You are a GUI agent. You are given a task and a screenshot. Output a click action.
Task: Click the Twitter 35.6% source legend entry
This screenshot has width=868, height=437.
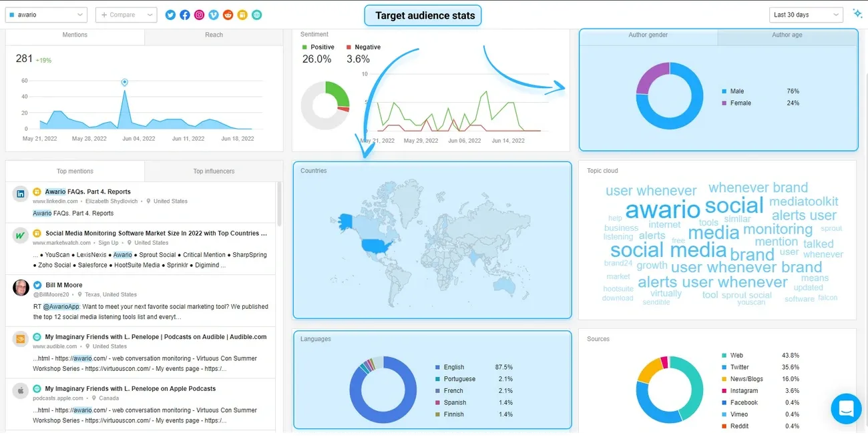(761, 368)
